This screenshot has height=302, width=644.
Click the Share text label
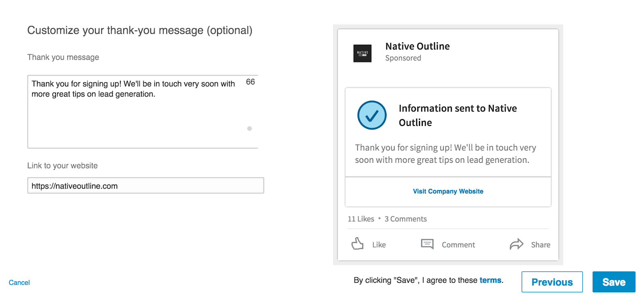pos(541,244)
